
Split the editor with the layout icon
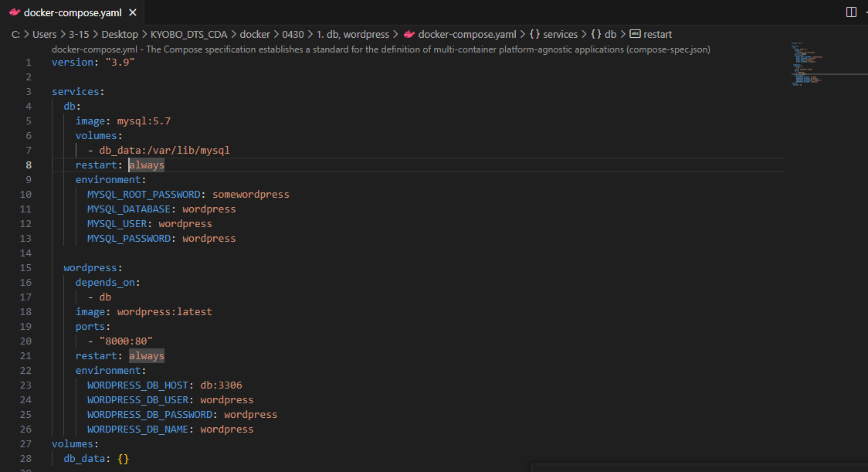click(851, 12)
